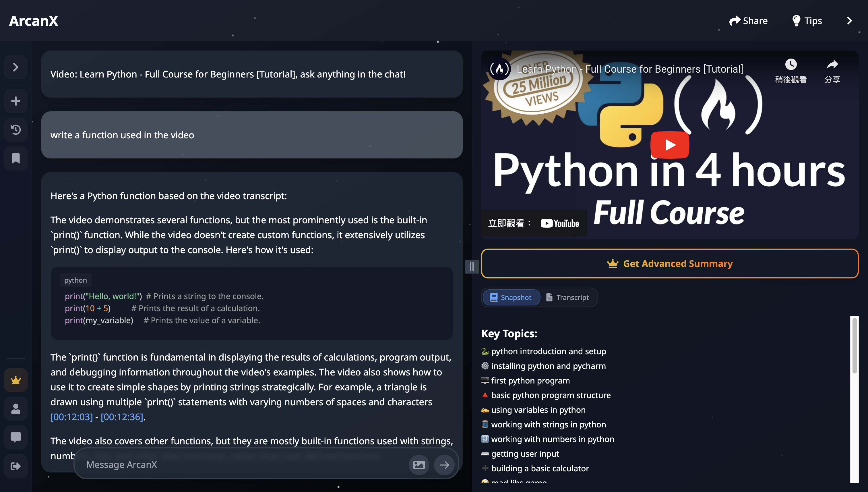Expand the left sidebar chevron

[x=15, y=67]
